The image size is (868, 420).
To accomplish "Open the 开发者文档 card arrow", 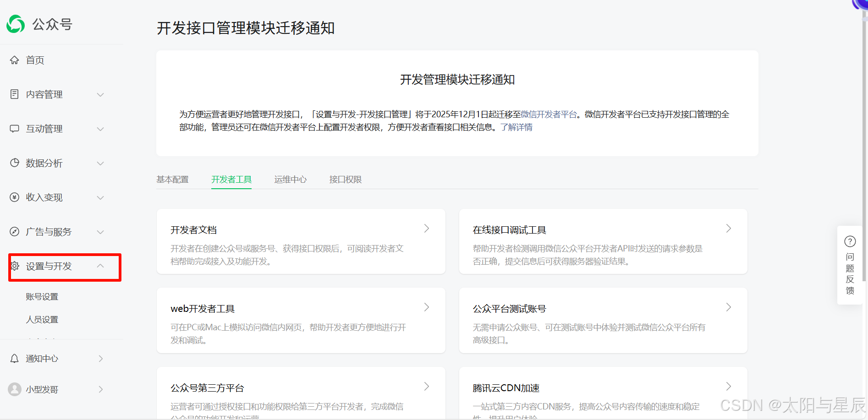I will point(426,228).
